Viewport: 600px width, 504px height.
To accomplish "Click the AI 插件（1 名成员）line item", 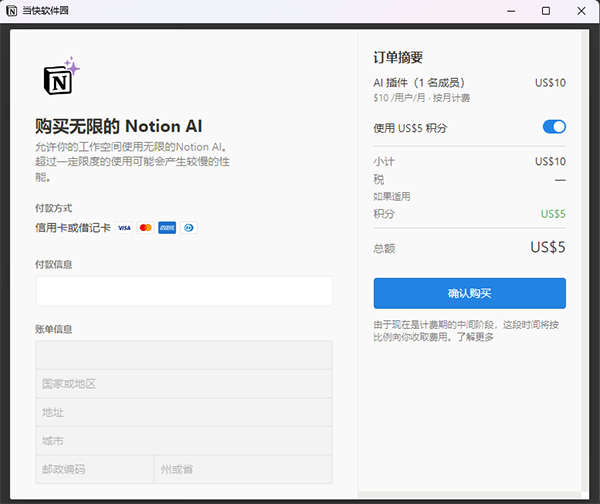I will point(419,83).
